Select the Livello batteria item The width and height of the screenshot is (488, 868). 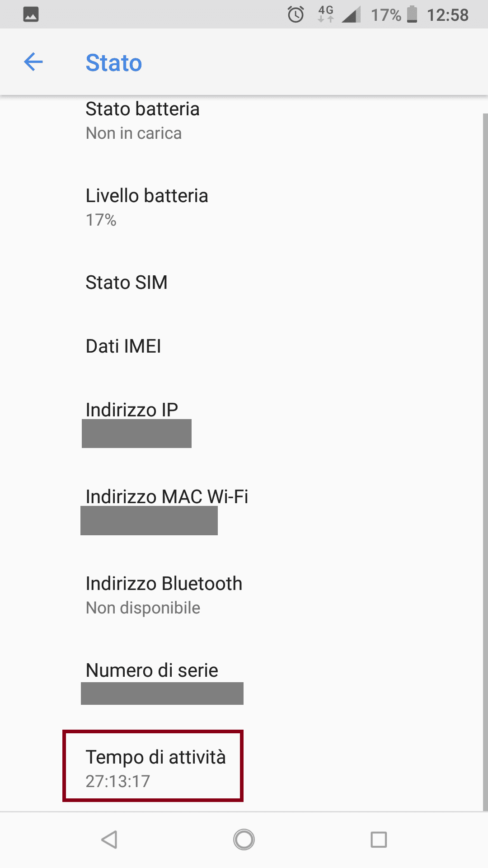tap(147, 207)
